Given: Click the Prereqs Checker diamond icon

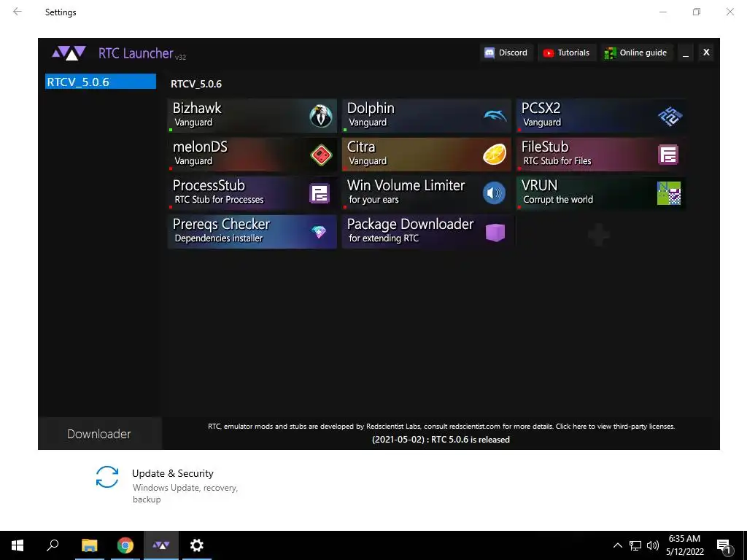Looking at the screenshot, I should pyautogui.click(x=319, y=232).
